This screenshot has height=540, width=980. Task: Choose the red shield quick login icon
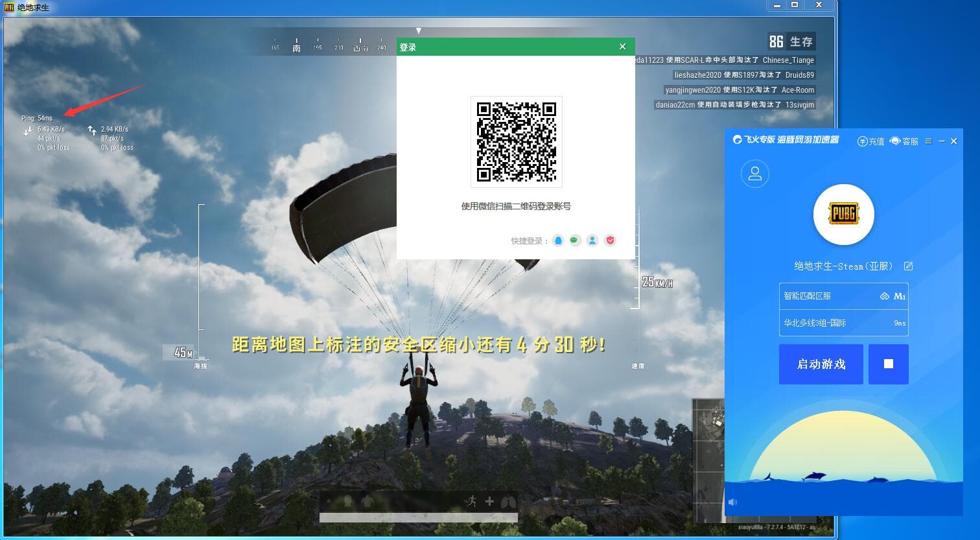coord(610,241)
